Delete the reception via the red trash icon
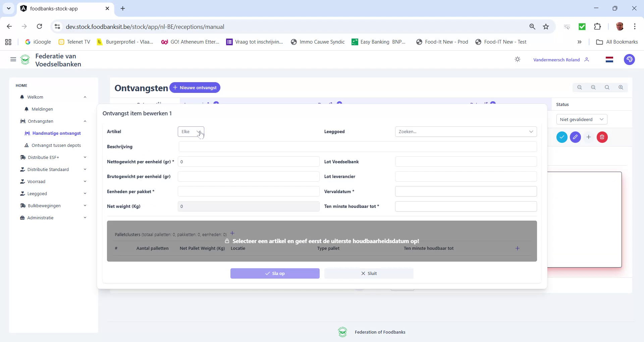 coord(602,137)
